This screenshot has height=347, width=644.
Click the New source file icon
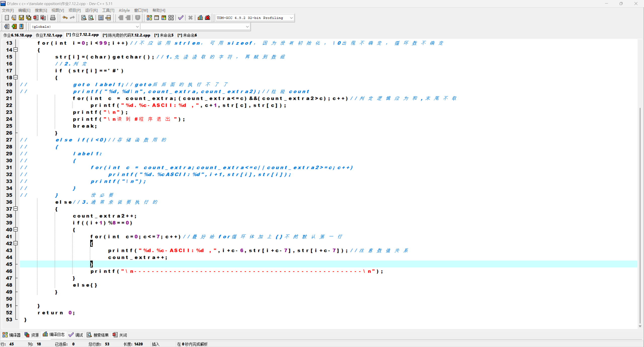[x=7, y=18]
